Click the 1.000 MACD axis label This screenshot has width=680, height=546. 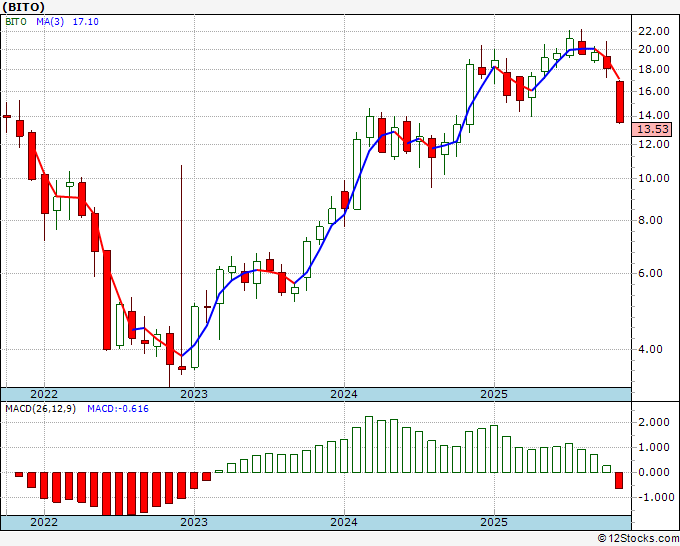pyautogui.click(x=654, y=447)
